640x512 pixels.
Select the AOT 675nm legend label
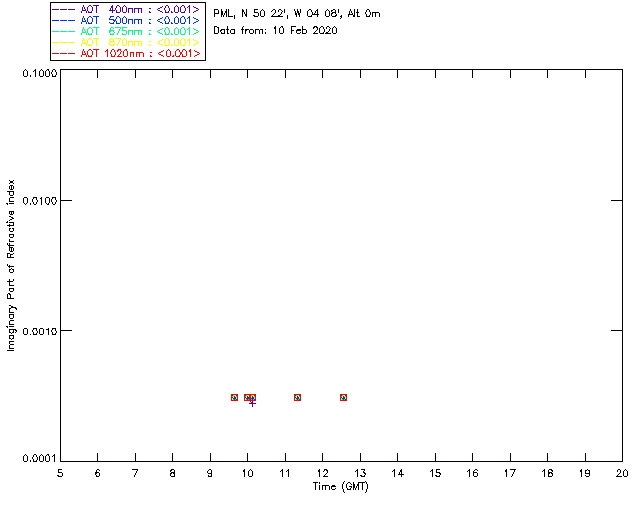pos(140,31)
